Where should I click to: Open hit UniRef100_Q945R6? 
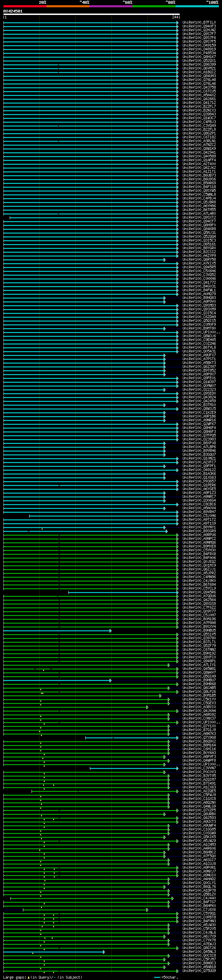point(199,592)
